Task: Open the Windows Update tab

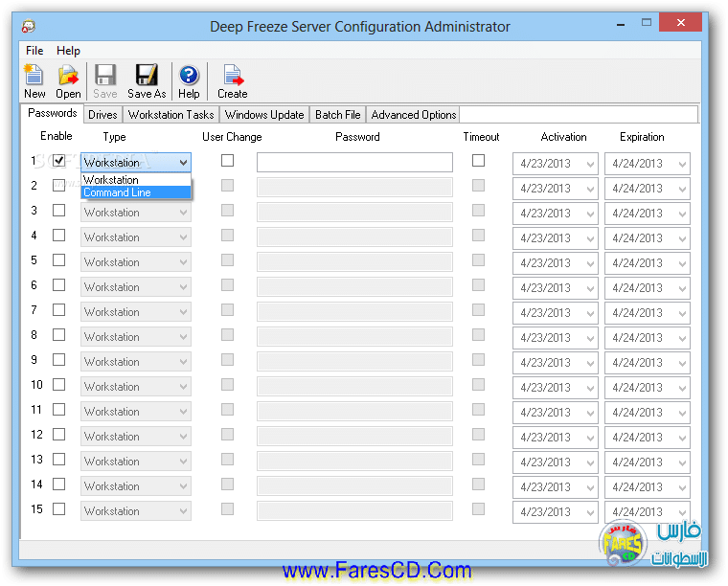Action: pyautogui.click(x=264, y=115)
